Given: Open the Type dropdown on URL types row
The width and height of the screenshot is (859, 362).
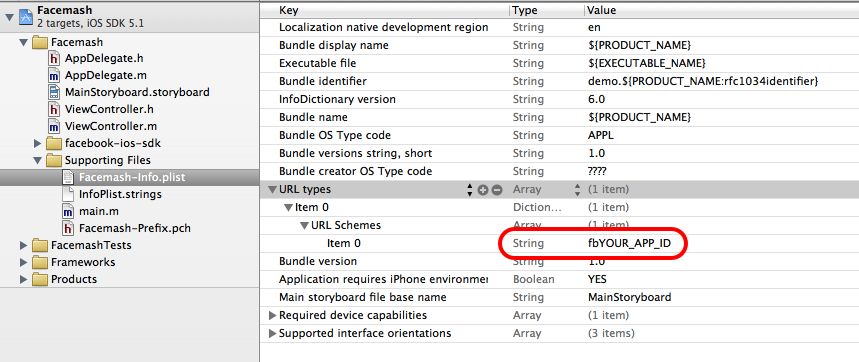Looking at the screenshot, I should [577, 190].
